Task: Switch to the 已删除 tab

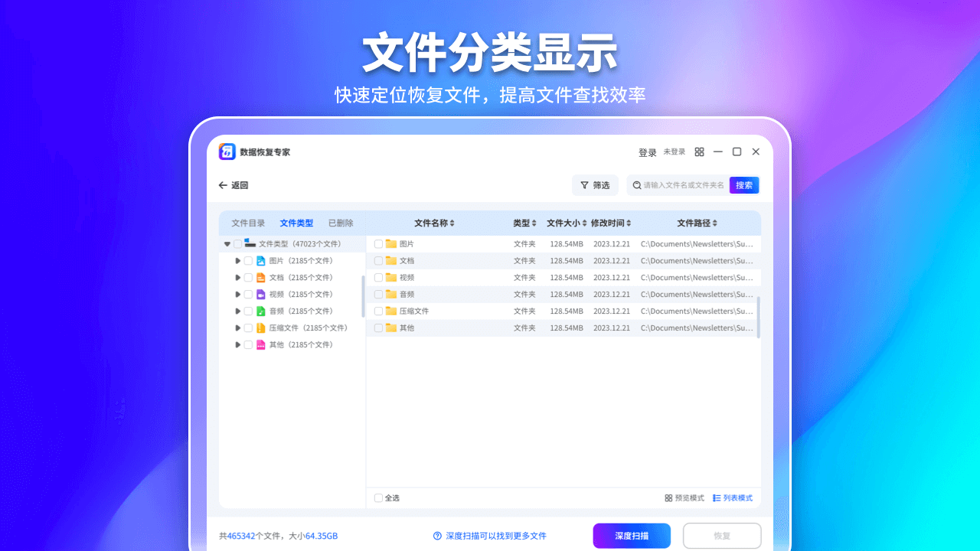Action: coord(339,223)
